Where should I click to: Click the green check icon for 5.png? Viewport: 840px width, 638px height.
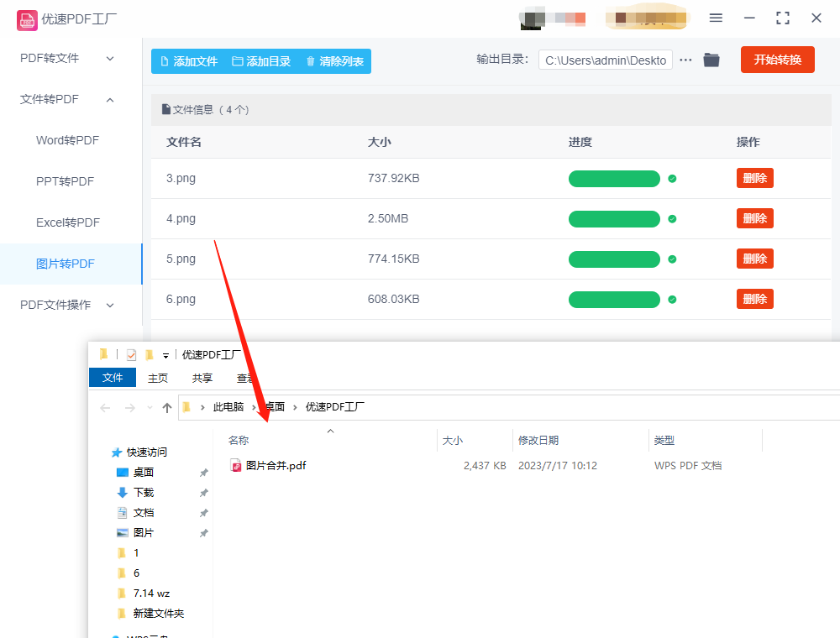(x=672, y=259)
